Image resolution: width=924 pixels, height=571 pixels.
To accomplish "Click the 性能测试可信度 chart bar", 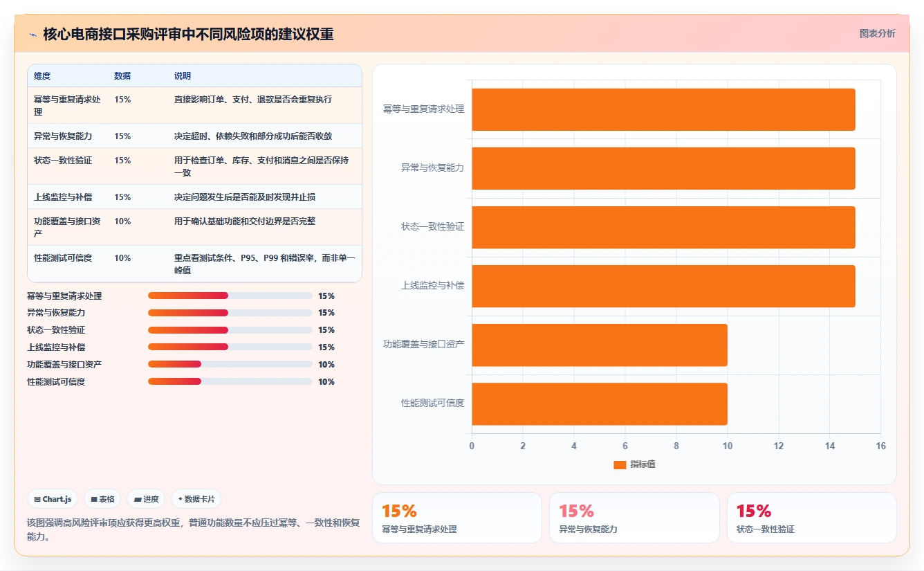I will [x=600, y=404].
